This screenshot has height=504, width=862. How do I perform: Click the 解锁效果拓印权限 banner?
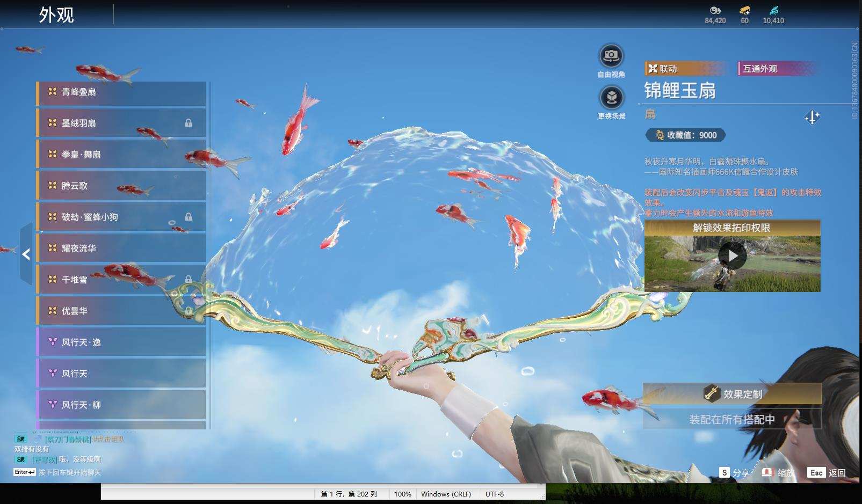pos(732,228)
